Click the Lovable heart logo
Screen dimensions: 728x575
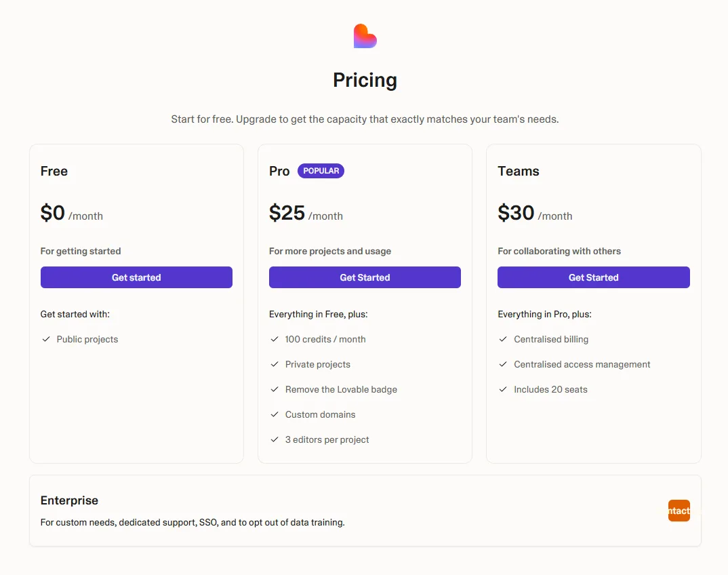[365, 36]
